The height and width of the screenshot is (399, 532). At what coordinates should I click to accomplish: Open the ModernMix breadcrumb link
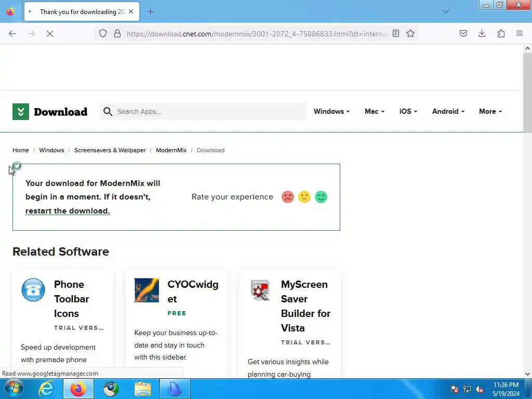coord(171,150)
